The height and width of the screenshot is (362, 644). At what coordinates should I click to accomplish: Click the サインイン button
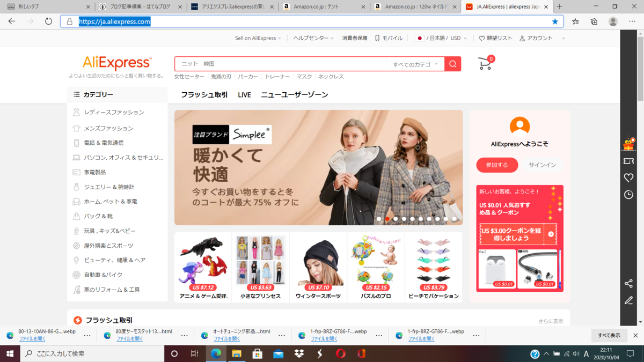click(x=542, y=165)
